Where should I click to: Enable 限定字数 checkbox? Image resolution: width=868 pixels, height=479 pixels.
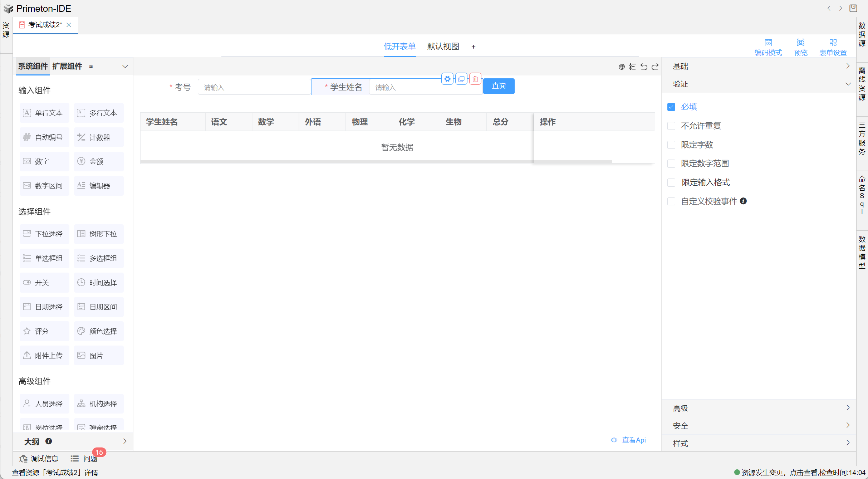click(671, 145)
